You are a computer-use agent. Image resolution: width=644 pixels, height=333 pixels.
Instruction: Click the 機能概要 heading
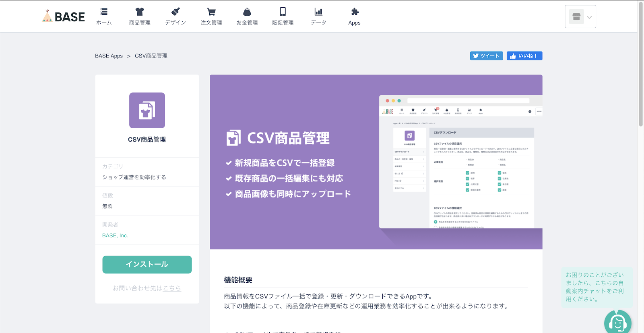click(x=238, y=280)
